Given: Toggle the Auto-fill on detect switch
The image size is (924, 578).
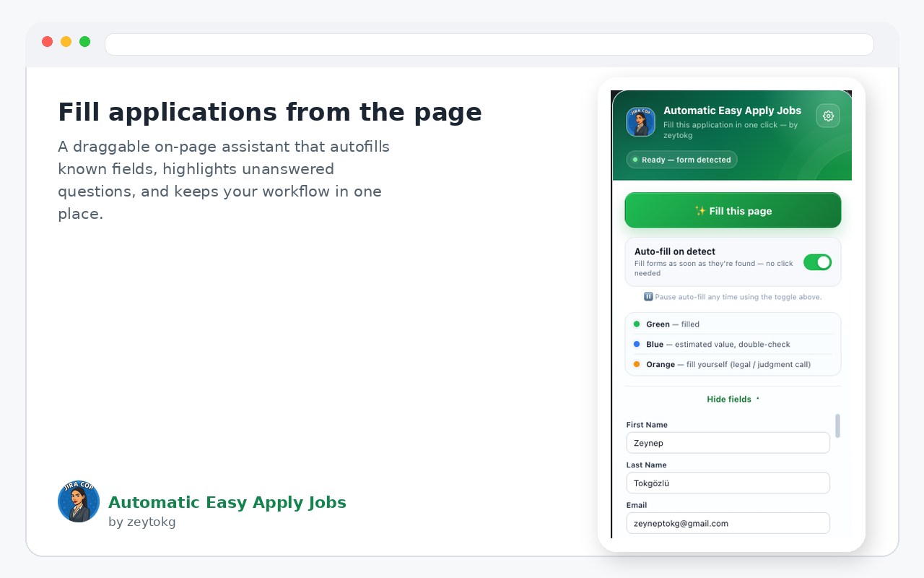Looking at the screenshot, I should pos(817,262).
